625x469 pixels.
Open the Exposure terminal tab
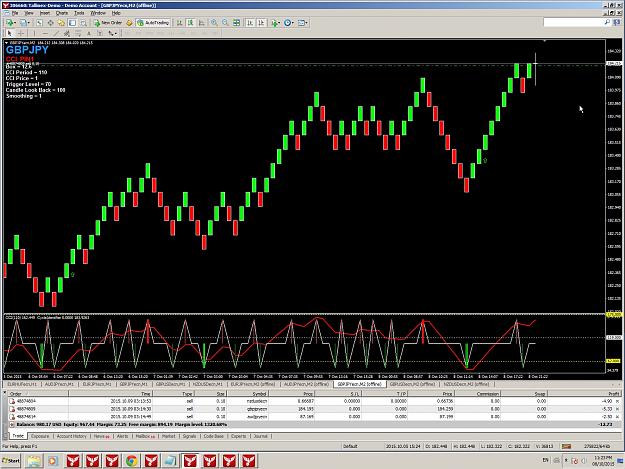(40, 436)
